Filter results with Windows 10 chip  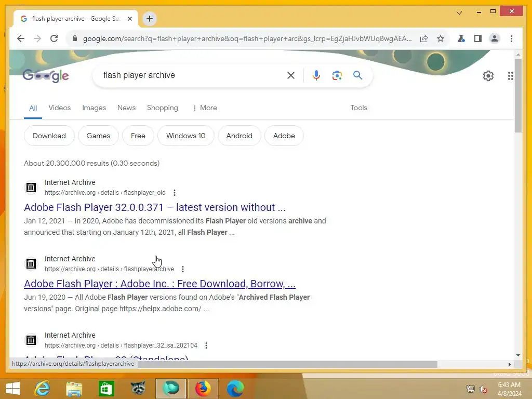(x=185, y=136)
